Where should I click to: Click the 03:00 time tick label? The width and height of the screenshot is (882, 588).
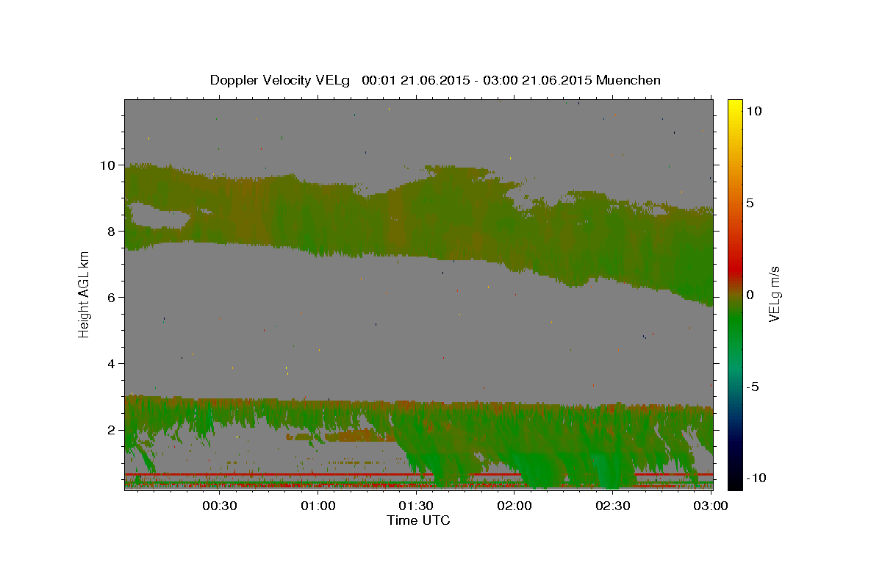[x=710, y=506]
